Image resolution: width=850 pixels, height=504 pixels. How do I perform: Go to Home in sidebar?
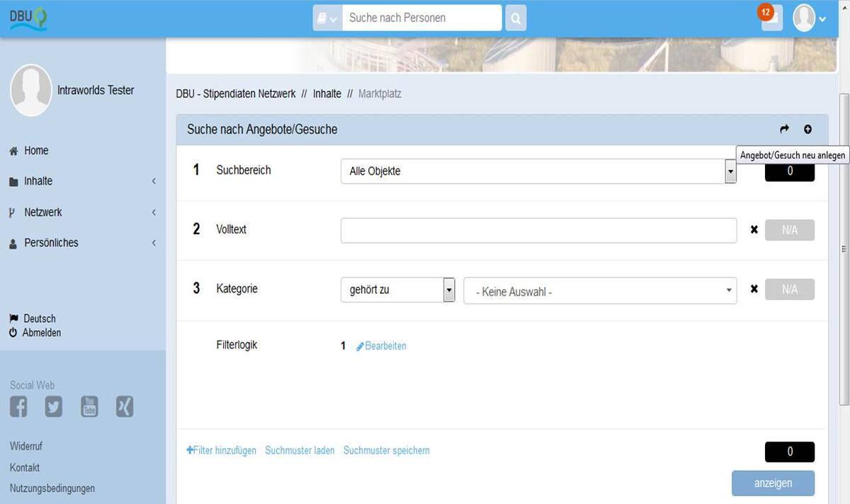pos(35,151)
